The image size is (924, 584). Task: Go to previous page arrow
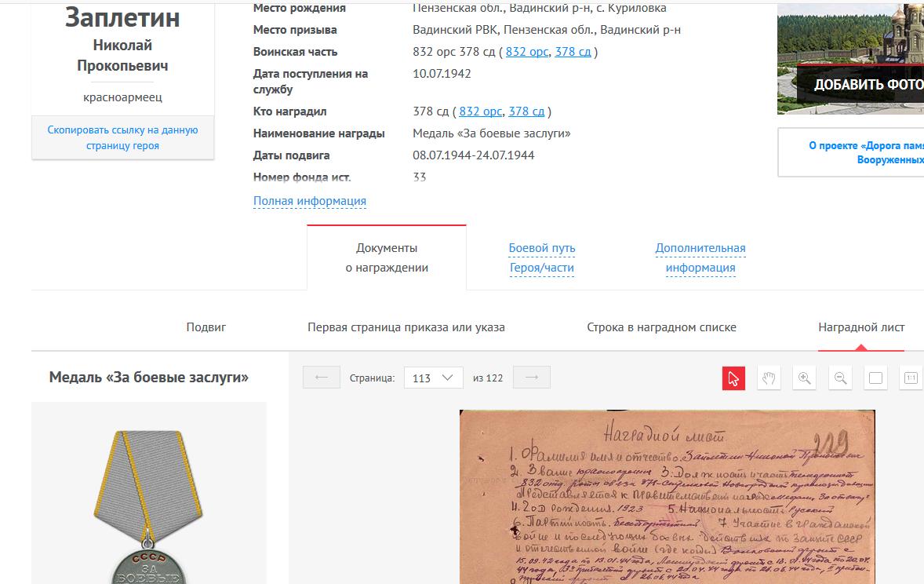pos(321,378)
